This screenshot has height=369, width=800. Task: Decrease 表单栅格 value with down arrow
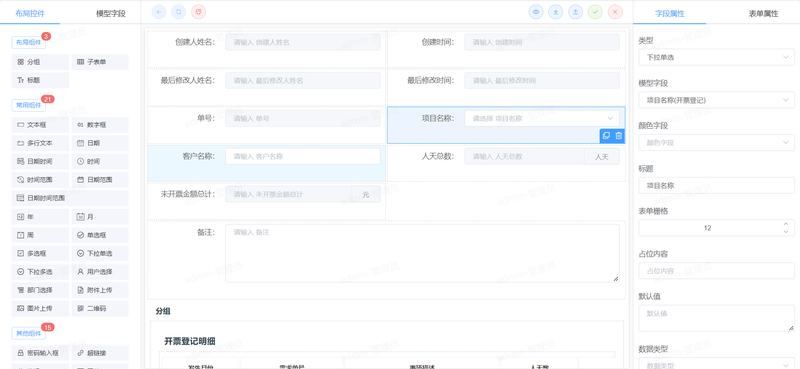tap(786, 232)
